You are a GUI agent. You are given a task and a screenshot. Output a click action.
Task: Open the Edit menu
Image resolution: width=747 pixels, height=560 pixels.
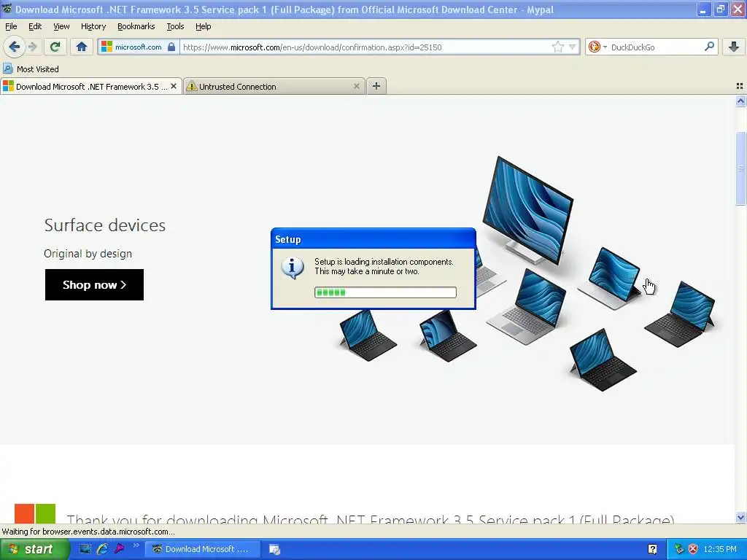click(x=35, y=26)
